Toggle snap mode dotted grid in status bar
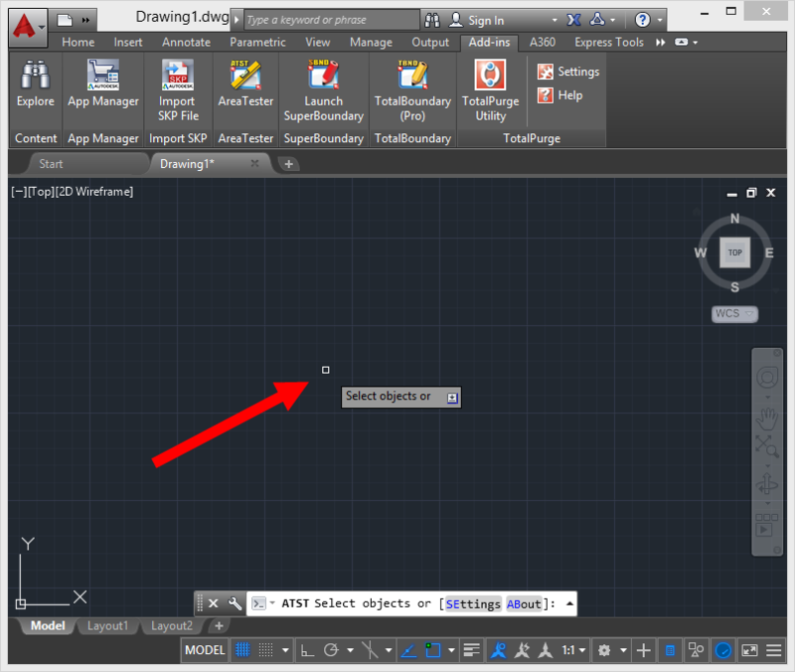 (266, 650)
